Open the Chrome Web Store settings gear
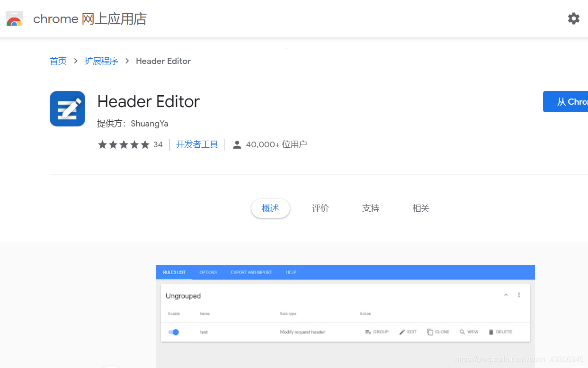This screenshot has height=368, width=588. click(x=574, y=18)
